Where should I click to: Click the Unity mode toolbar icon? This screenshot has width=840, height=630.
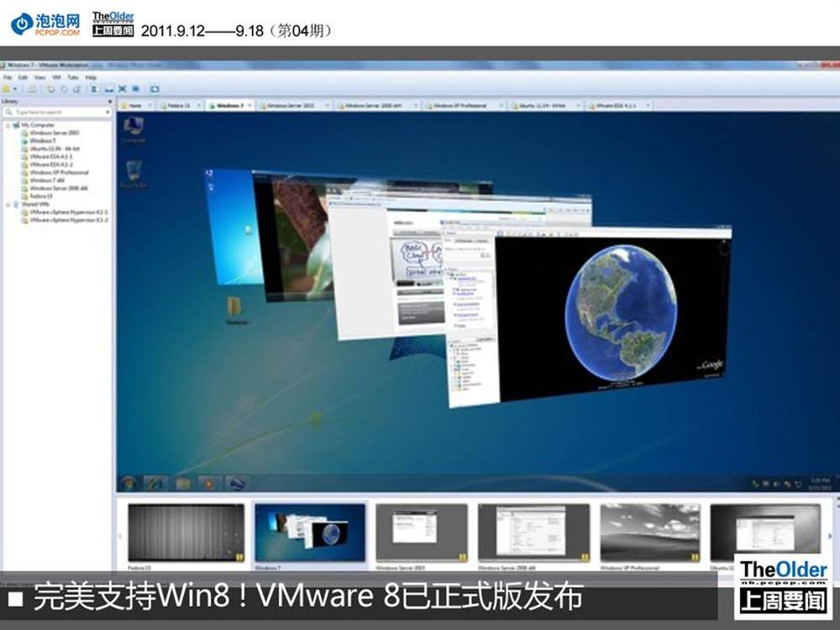(136, 89)
